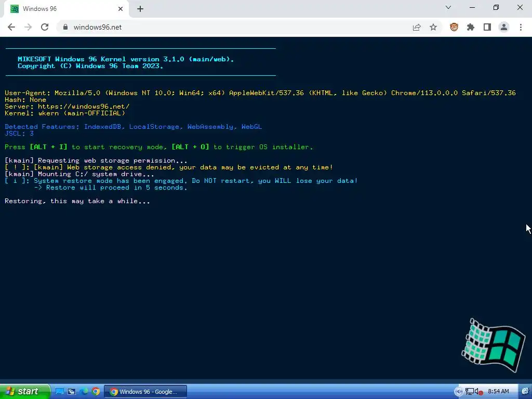Screen dimensions: 532x399
Task: Open a new tab with plus button
Action: (140, 9)
